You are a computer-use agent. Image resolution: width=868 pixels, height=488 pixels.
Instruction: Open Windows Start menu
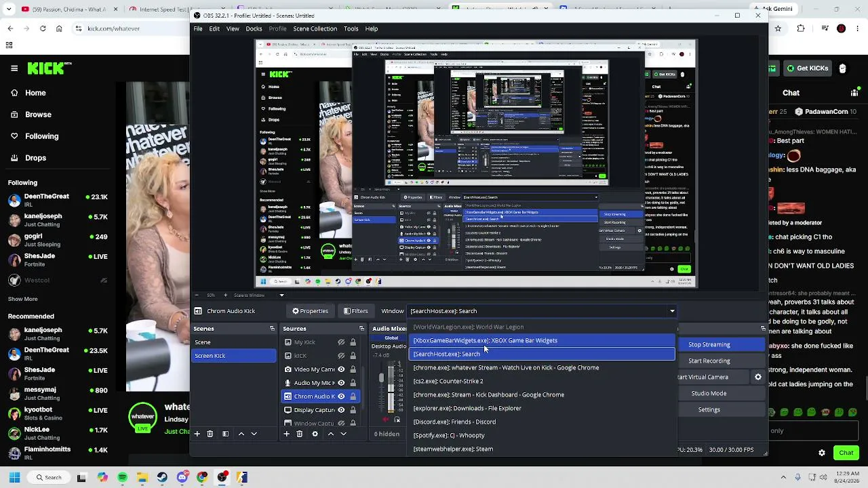click(x=14, y=478)
